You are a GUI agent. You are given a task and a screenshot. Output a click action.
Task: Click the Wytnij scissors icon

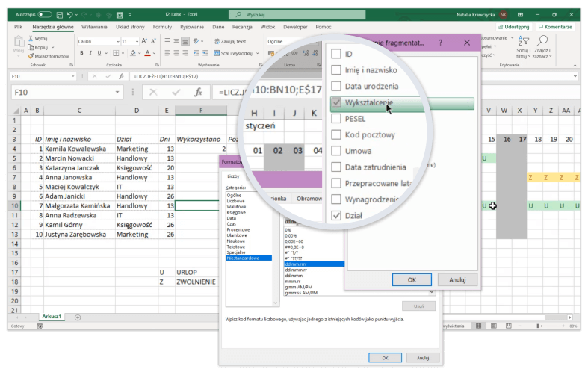(x=31, y=38)
